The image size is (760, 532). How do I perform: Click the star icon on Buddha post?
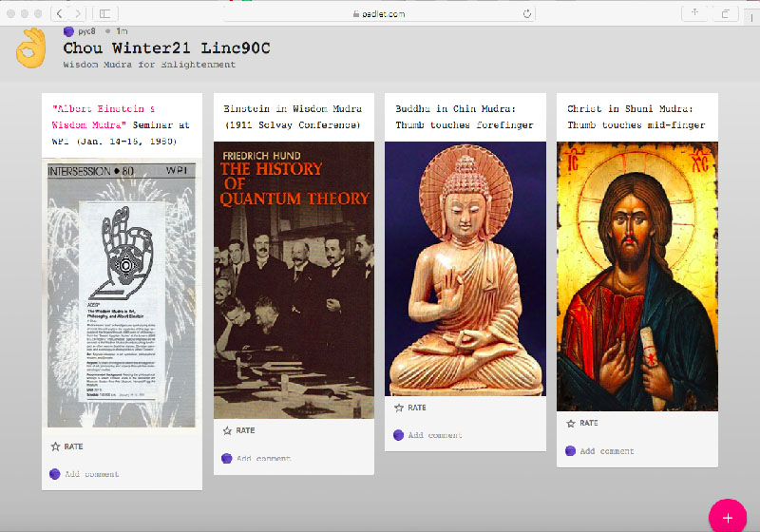[x=399, y=408]
